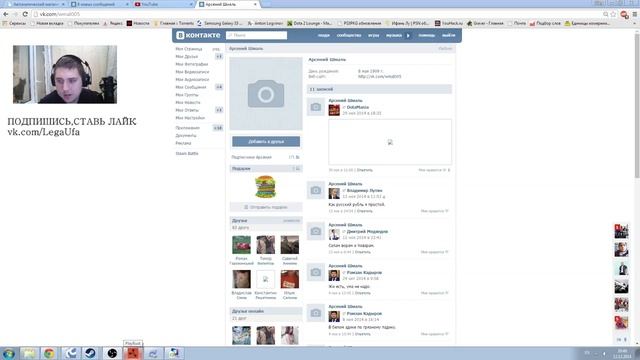
Task: Open 'сообщества' in the VK header
Action: point(349,36)
